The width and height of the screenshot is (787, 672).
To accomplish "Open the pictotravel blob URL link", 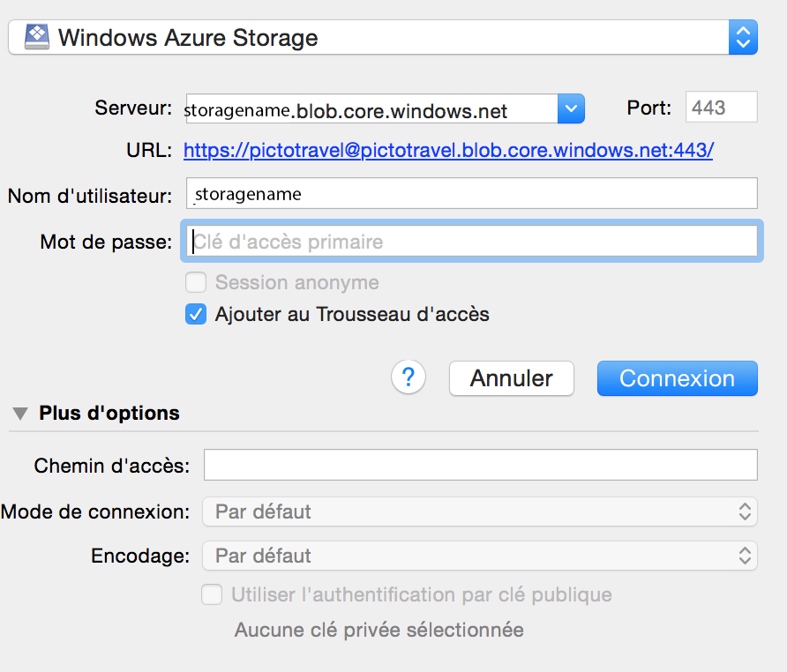I will point(448,151).
